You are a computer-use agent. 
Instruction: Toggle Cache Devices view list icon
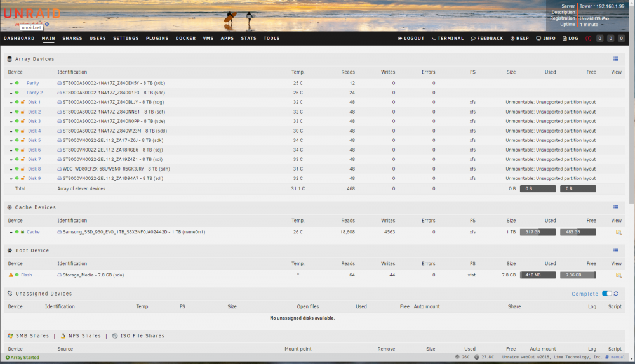[615, 207]
